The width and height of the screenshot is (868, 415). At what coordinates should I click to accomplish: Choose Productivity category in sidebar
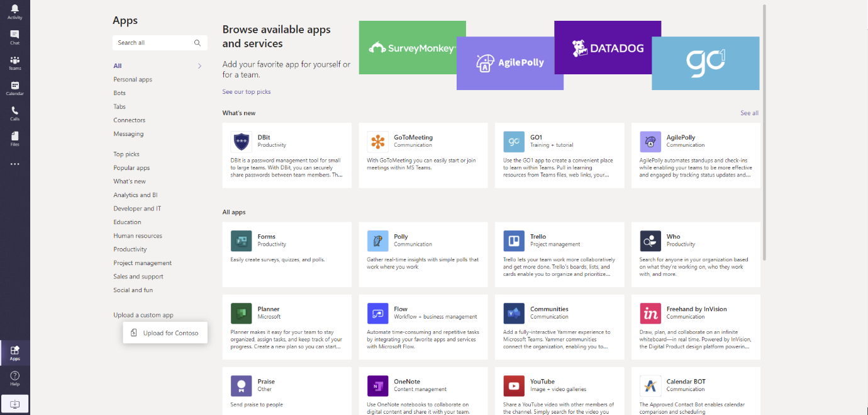pyautogui.click(x=130, y=249)
